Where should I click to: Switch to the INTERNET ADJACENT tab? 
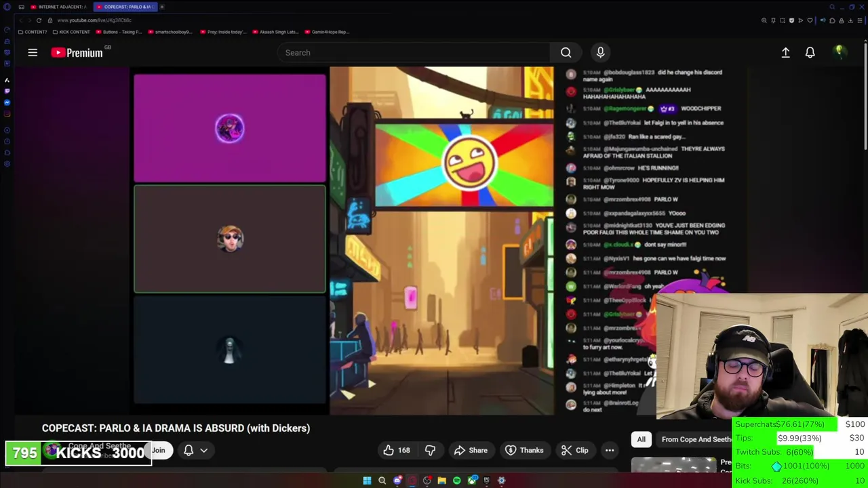point(58,7)
